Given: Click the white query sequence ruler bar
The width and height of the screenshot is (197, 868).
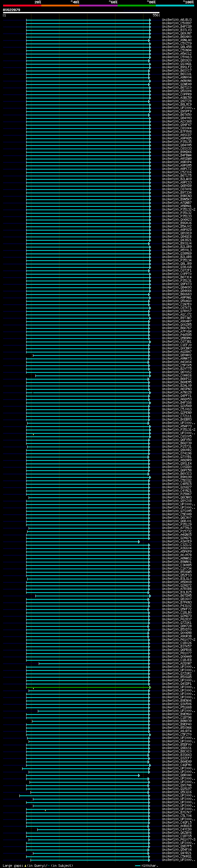Looking at the screenshot, I should (x=81, y=13).
